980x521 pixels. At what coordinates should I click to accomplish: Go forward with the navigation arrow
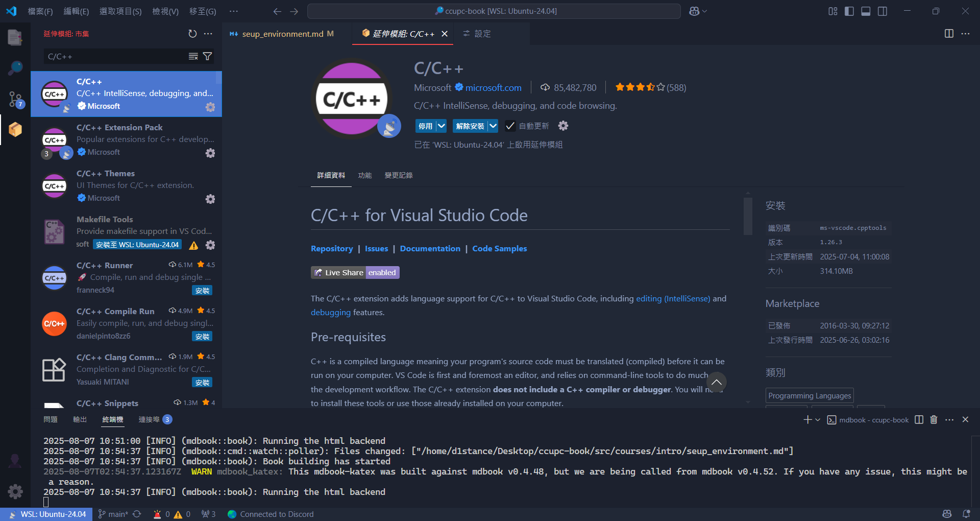pyautogui.click(x=294, y=11)
